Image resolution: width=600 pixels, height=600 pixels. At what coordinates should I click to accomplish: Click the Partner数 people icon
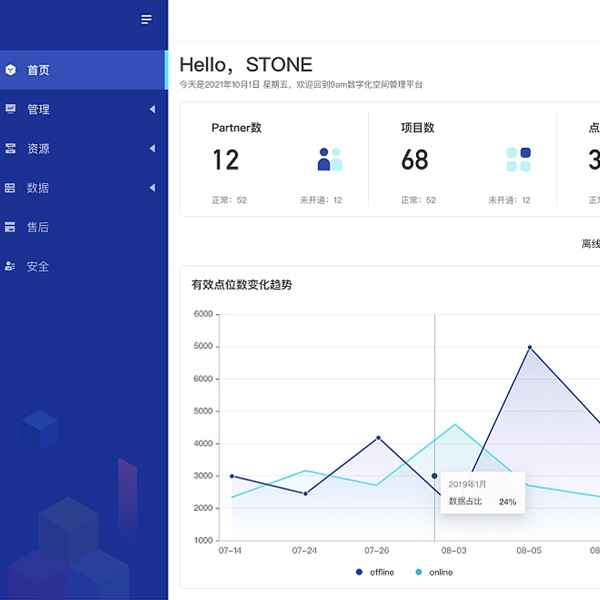click(330, 160)
